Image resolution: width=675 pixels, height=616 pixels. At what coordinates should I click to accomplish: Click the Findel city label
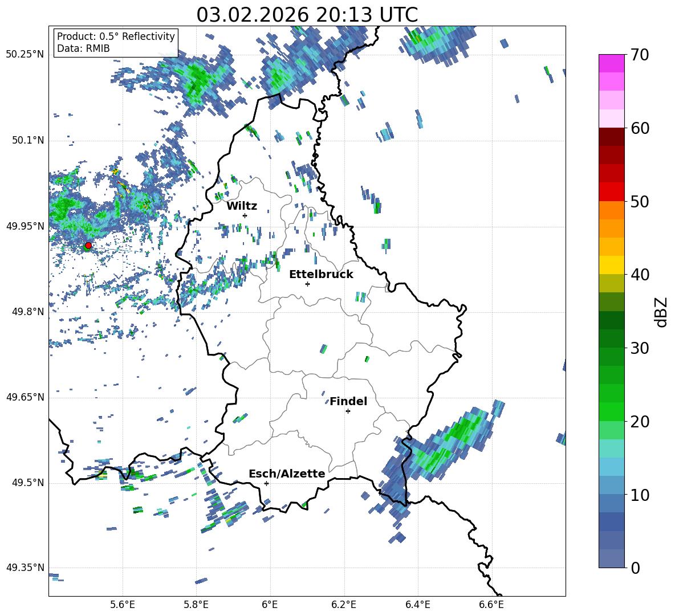(348, 401)
